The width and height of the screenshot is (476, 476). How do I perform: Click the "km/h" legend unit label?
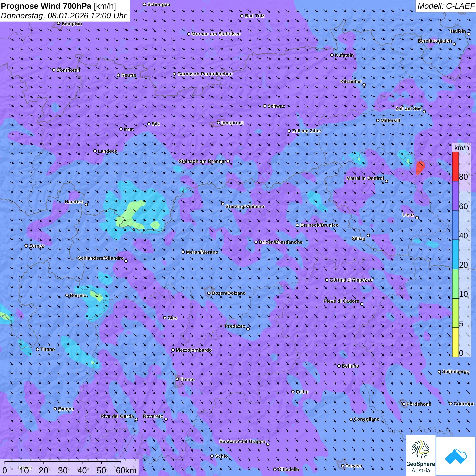click(461, 148)
